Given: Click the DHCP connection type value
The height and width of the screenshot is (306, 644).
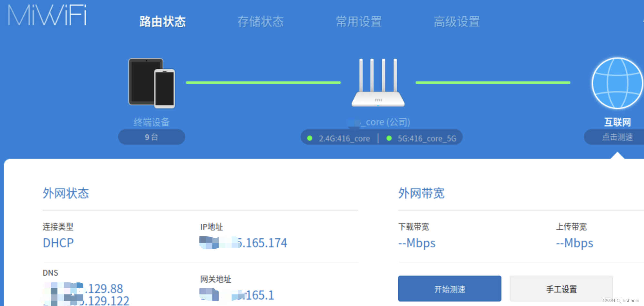Looking at the screenshot, I should pos(58,243).
